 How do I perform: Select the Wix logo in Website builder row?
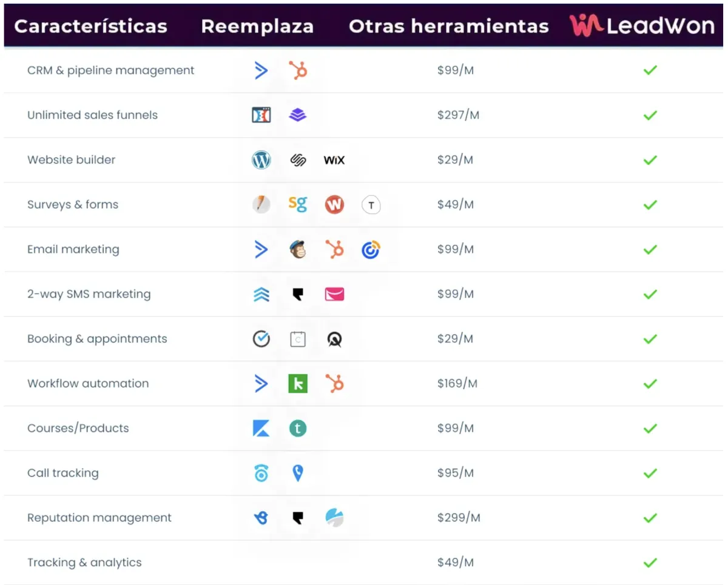tap(334, 160)
